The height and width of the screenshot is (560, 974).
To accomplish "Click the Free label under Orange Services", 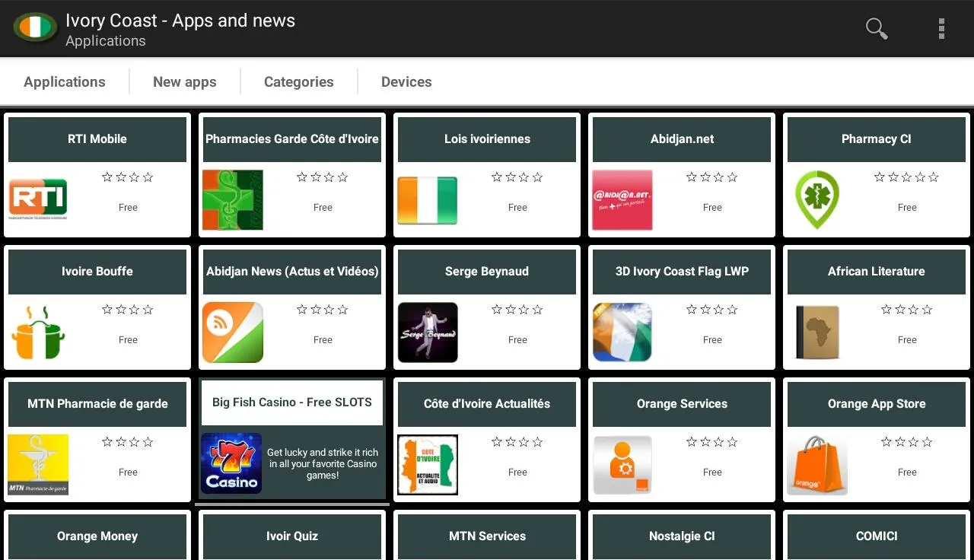I will click(x=712, y=473).
